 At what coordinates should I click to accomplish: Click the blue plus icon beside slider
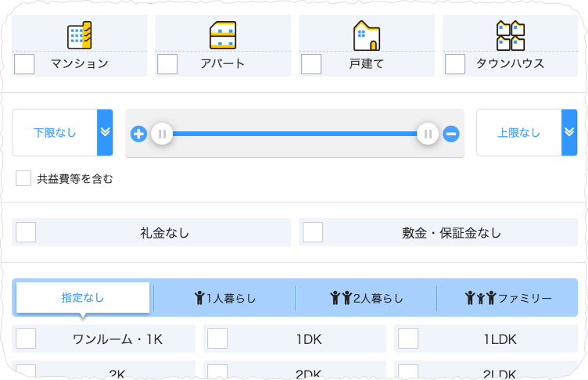tap(138, 134)
